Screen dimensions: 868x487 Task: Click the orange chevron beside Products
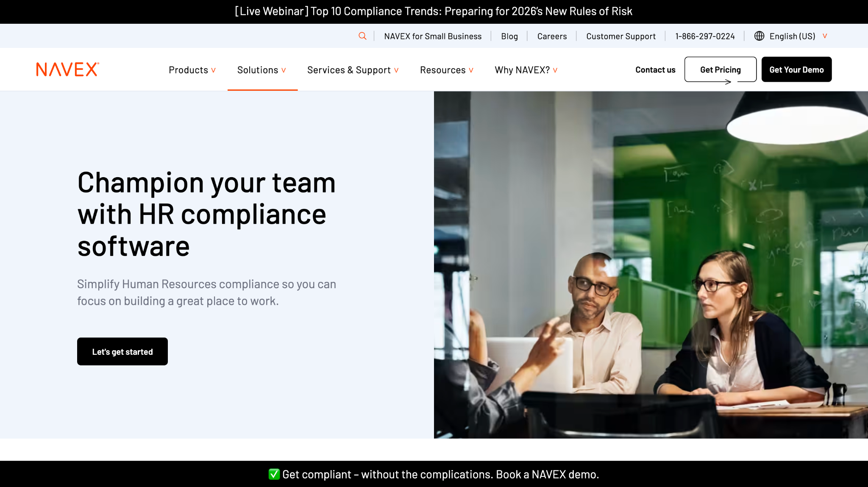click(214, 70)
